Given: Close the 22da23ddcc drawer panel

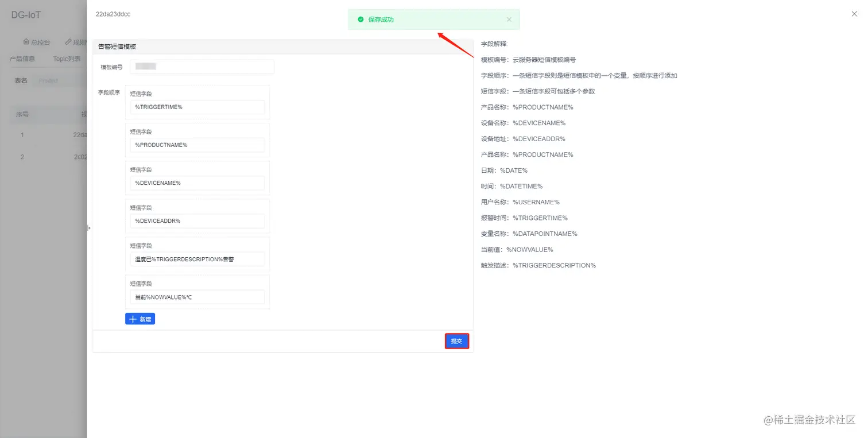Looking at the screenshot, I should pyautogui.click(x=854, y=14).
